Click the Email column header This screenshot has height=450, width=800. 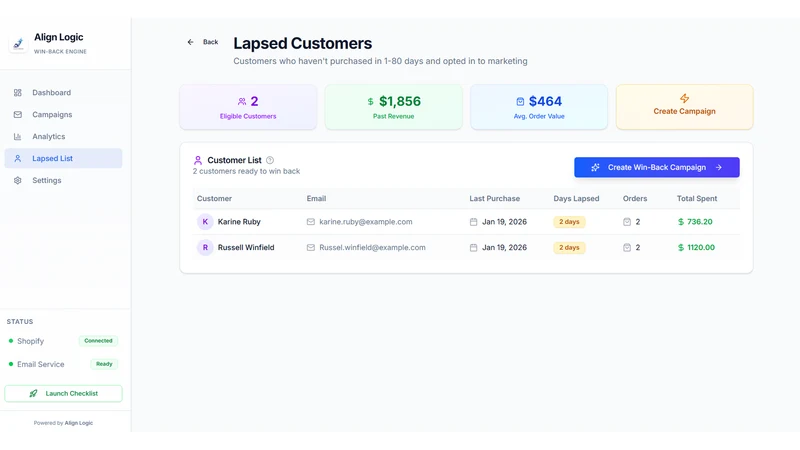316,198
